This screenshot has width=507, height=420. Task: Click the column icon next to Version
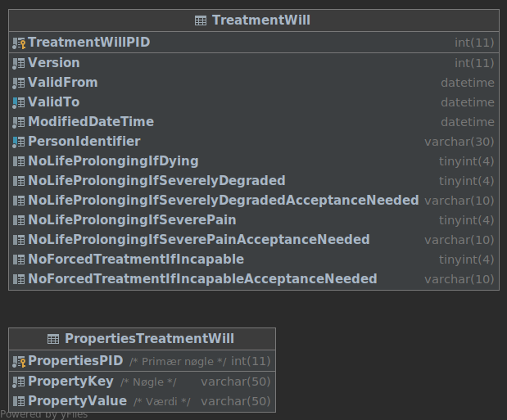click(x=19, y=63)
